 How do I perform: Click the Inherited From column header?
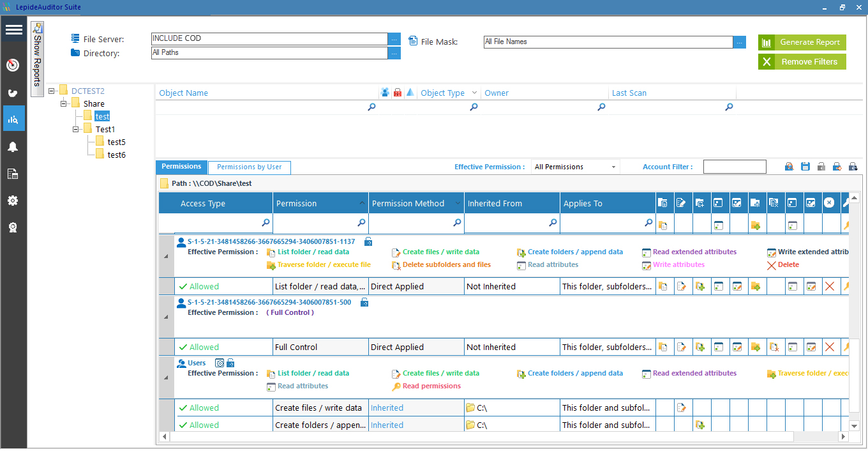pyautogui.click(x=512, y=203)
